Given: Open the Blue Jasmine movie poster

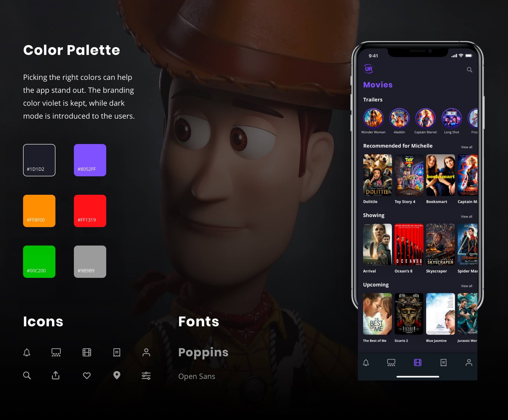Looking at the screenshot, I should point(440,314).
